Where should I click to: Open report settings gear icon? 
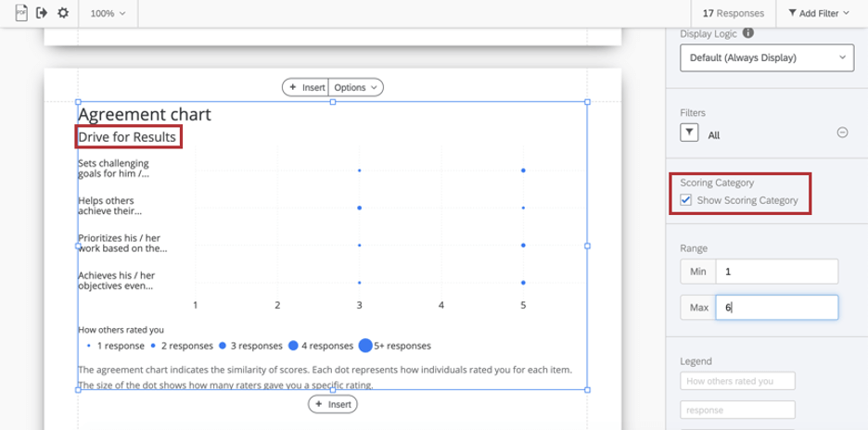coord(63,13)
